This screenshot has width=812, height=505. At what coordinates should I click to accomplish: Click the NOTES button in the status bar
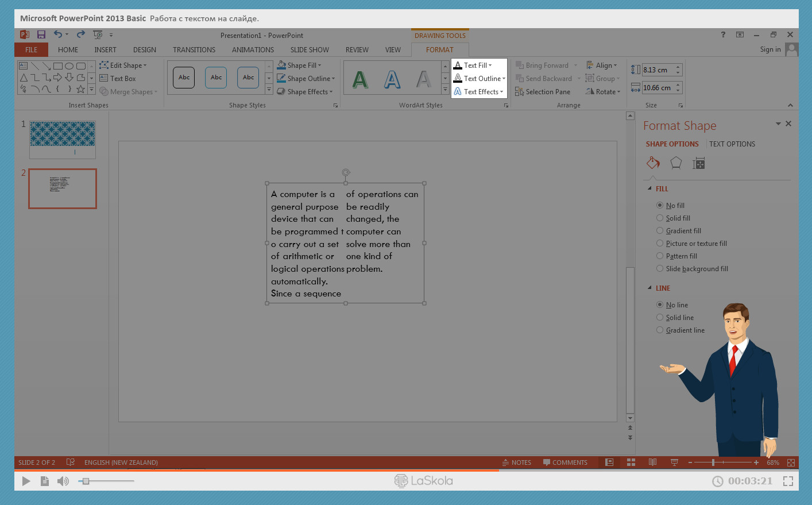tap(516, 462)
